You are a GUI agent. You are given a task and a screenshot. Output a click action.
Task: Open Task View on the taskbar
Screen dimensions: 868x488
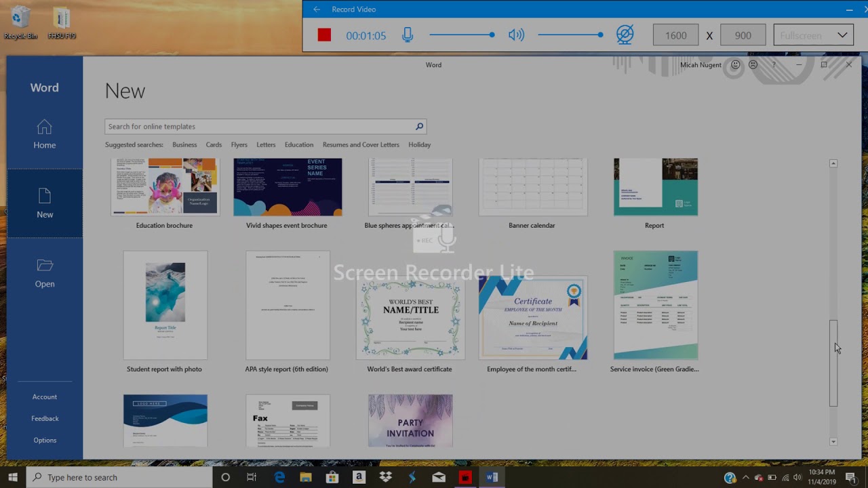[252, 478]
